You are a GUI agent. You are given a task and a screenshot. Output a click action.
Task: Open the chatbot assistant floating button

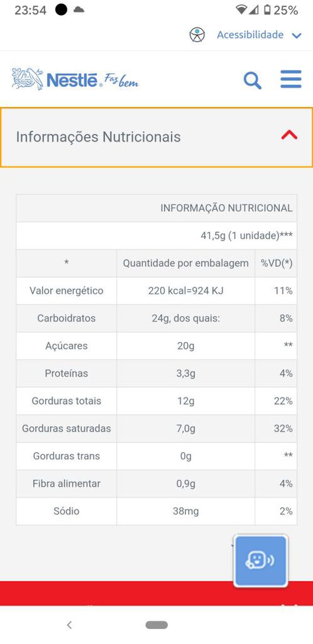click(x=260, y=561)
